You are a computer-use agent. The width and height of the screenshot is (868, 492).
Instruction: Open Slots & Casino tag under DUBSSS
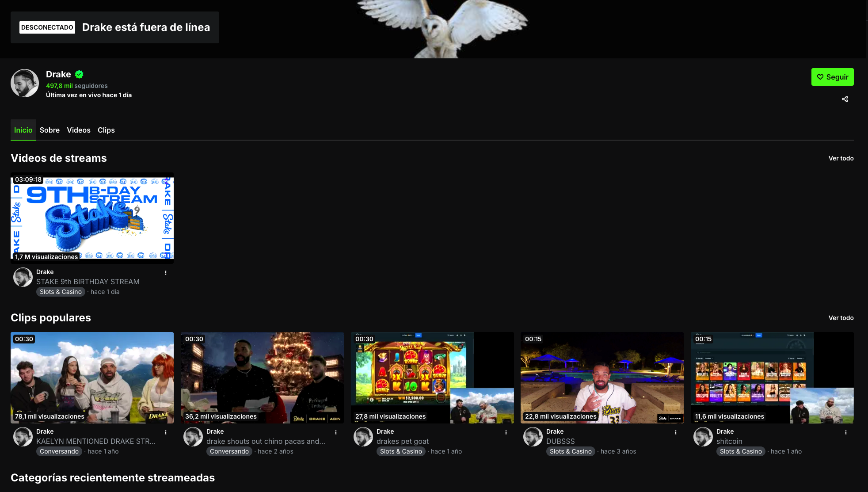point(571,451)
